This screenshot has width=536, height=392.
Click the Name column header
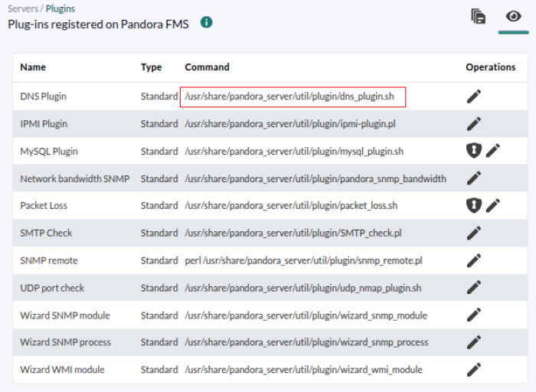[33, 67]
